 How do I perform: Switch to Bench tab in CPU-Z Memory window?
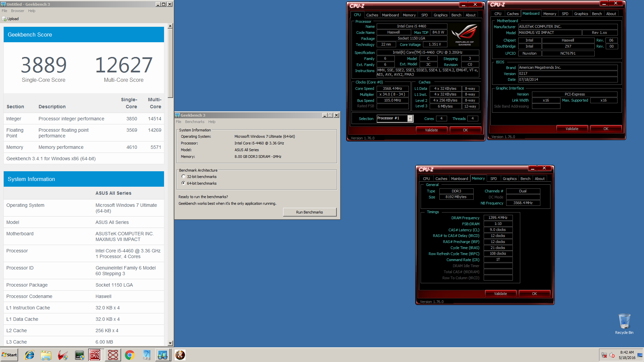point(525,179)
